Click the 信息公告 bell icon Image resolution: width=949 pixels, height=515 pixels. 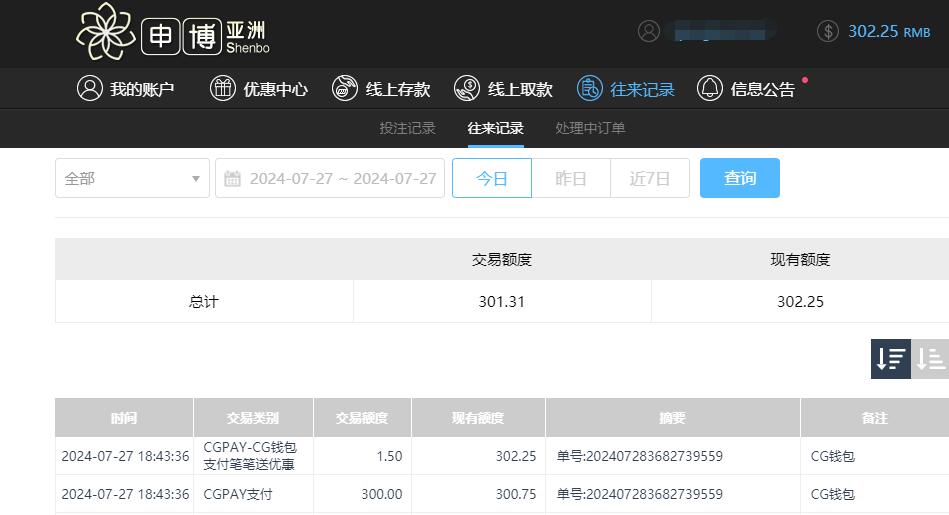tap(710, 88)
